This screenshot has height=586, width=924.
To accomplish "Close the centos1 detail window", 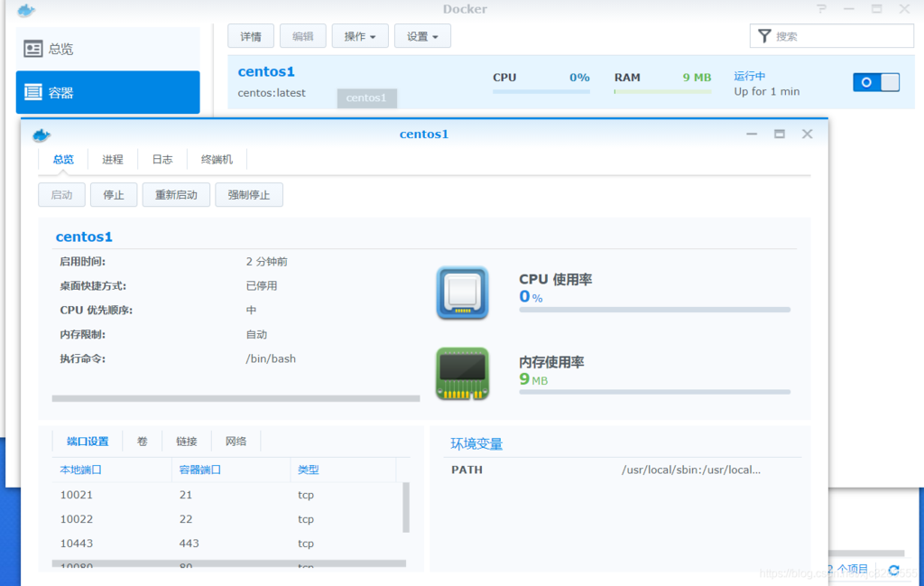I will pos(808,135).
